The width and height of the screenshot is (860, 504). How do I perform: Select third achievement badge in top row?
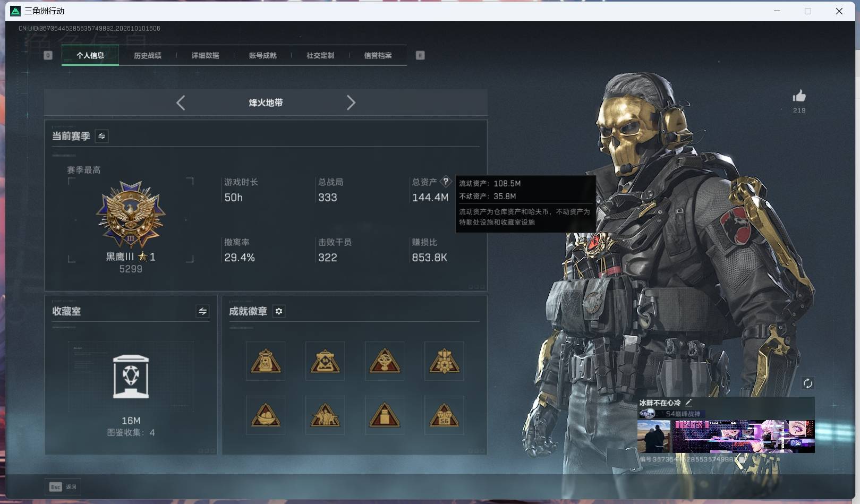[x=385, y=361]
